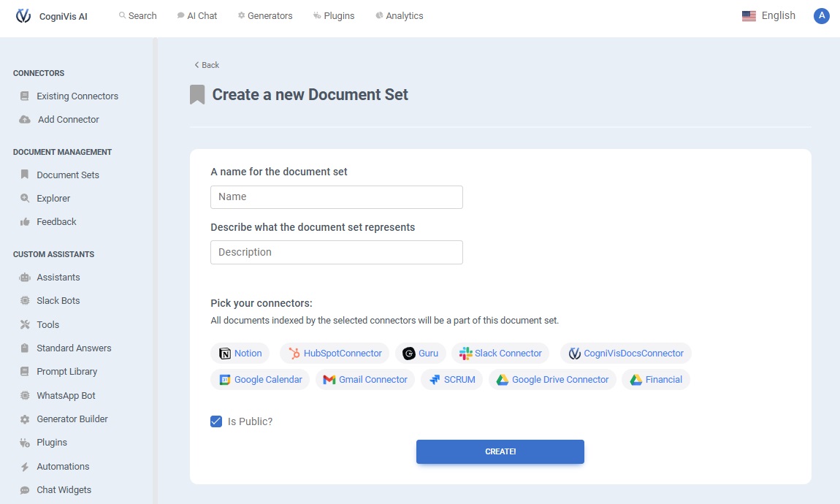Open the English language dropdown

coord(768,16)
